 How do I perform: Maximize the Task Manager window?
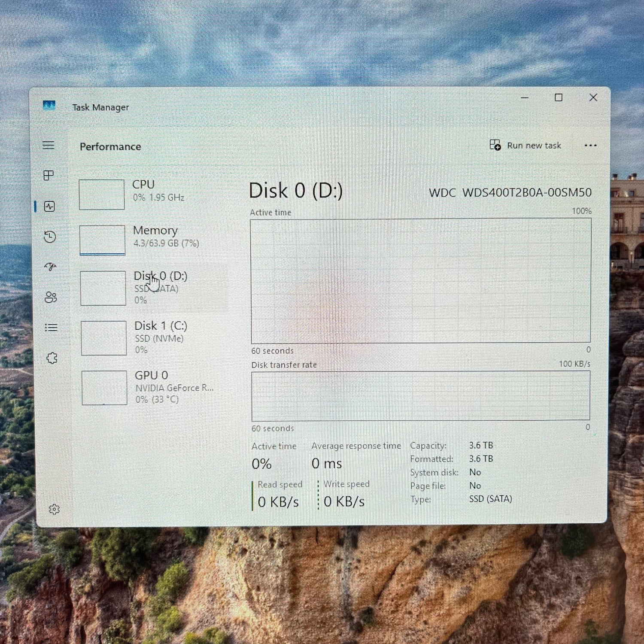tap(559, 98)
